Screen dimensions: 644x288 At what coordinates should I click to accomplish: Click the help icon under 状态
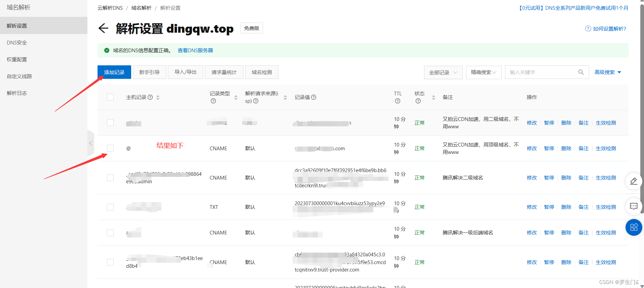coord(418,101)
